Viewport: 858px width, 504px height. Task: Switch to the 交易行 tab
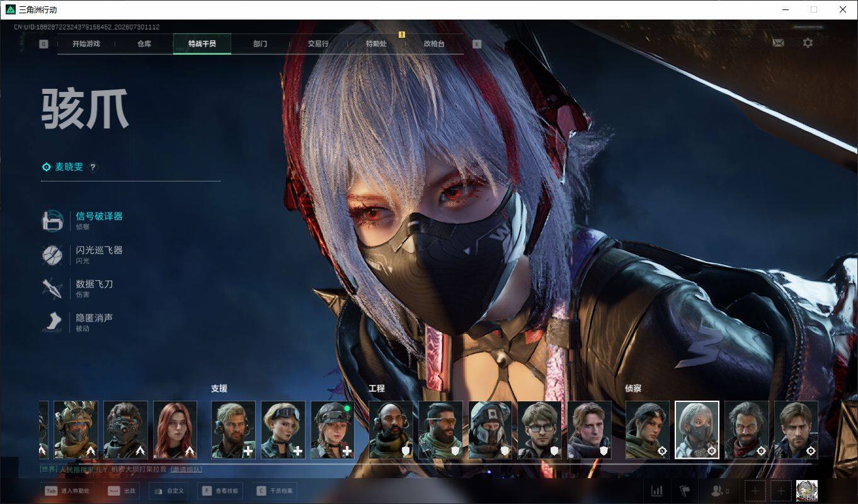coord(318,44)
